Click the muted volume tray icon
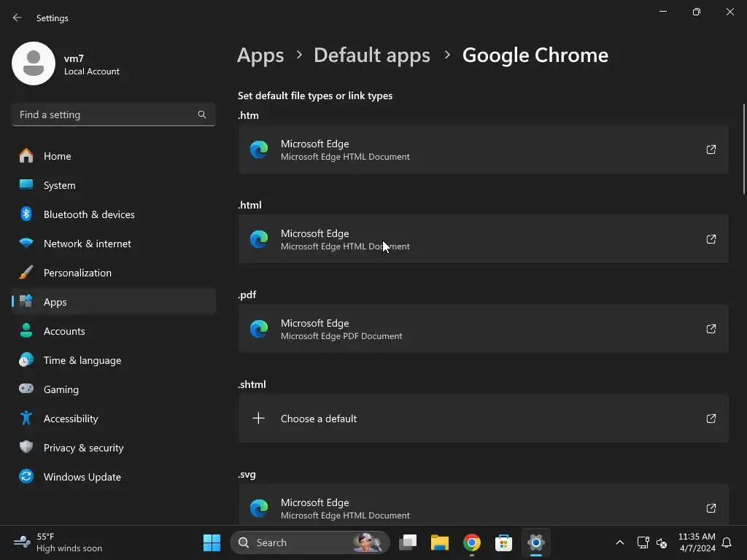Screen dimensions: 747x560 [661, 542]
